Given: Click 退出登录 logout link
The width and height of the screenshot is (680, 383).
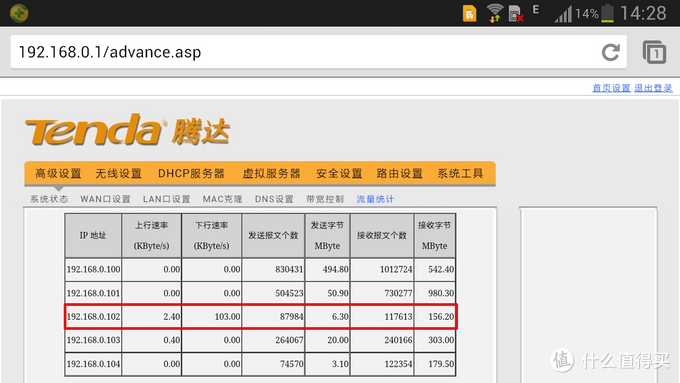Looking at the screenshot, I should [653, 88].
